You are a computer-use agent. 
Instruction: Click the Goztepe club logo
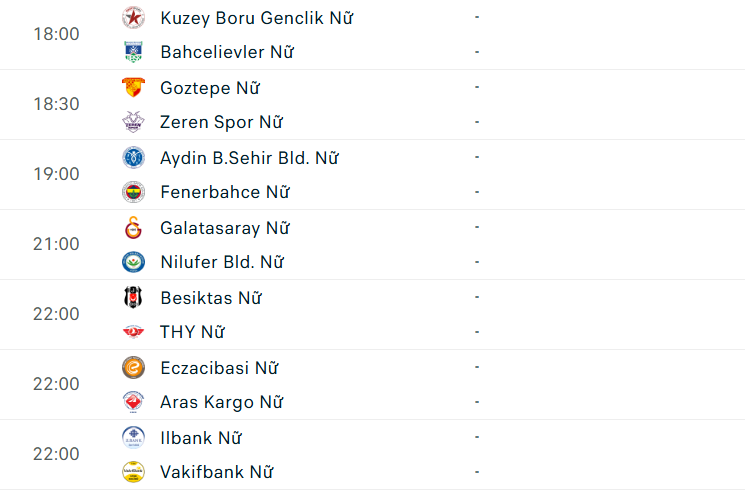click(x=133, y=87)
